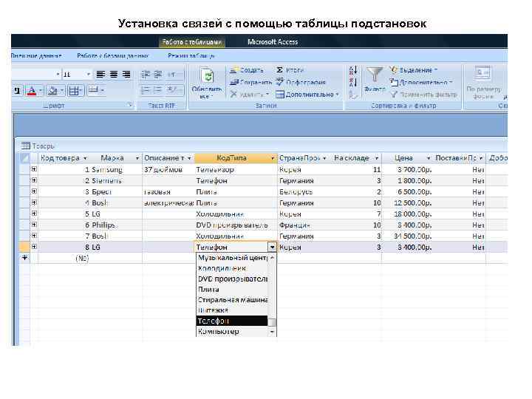Align text right

pos(126,75)
